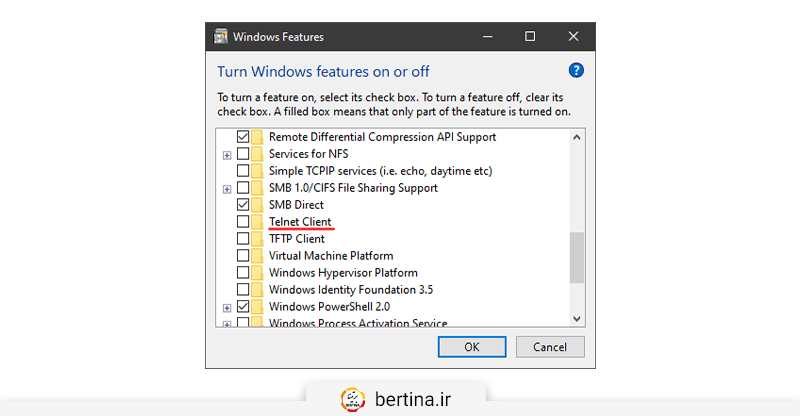
Task: Click the folder icon beside TFTP Client
Action: [258, 239]
